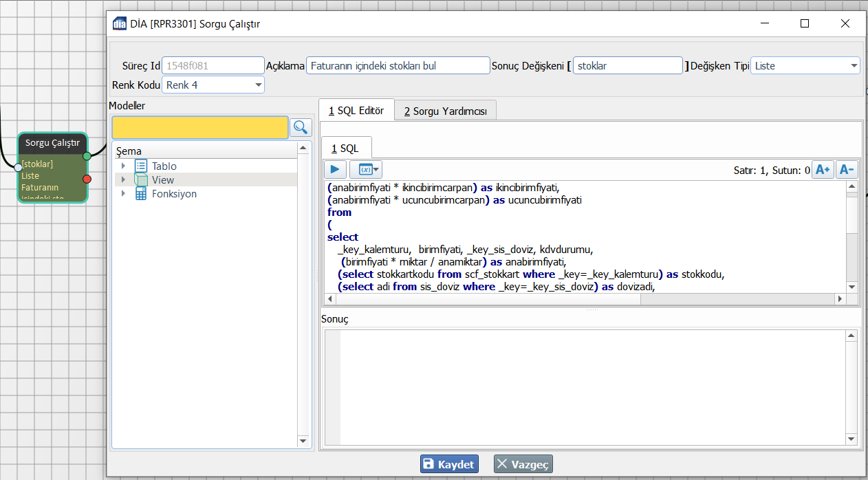868x480 pixels.
Task: Click the model search magnifier icon
Action: point(301,127)
